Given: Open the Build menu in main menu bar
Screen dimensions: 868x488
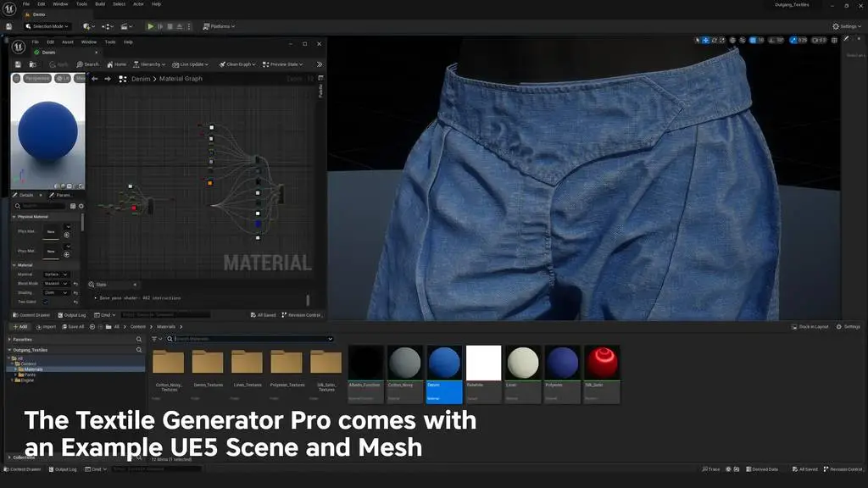Looking at the screenshot, I should 100,4.
